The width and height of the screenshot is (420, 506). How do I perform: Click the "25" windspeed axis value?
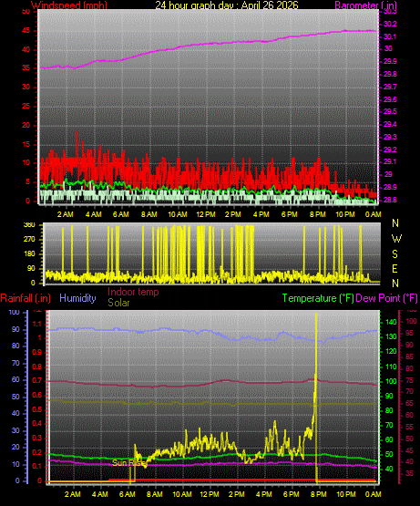(x=26, y=106)
